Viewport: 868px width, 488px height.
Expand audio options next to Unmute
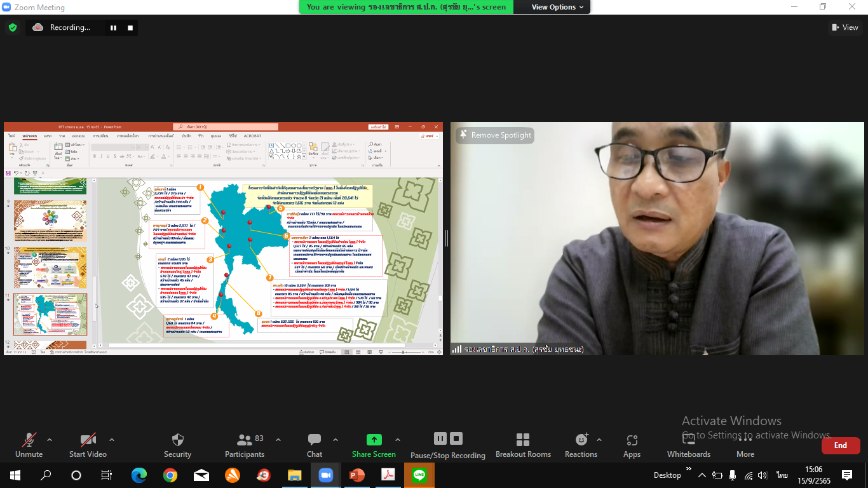[x=50, y=440]
